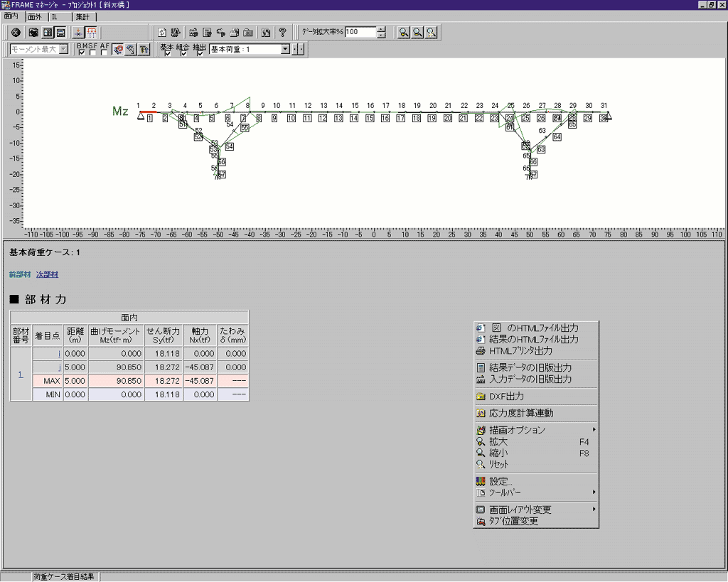The width and height of the screenshot is (728, 582).
Task: Toggle the 抽出 checkbox
Action: [x=200, y=53]
